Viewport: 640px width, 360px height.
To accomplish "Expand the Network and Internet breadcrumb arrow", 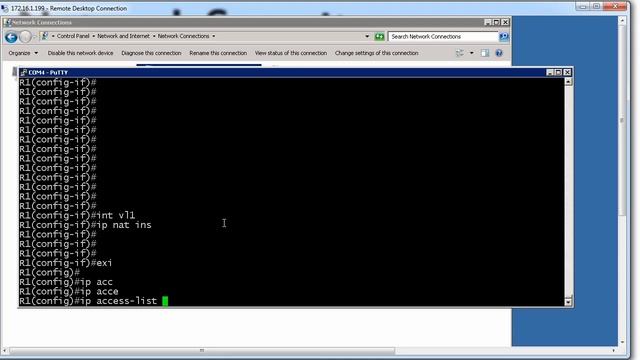I will pyautogui.click(x=154, y=36).
